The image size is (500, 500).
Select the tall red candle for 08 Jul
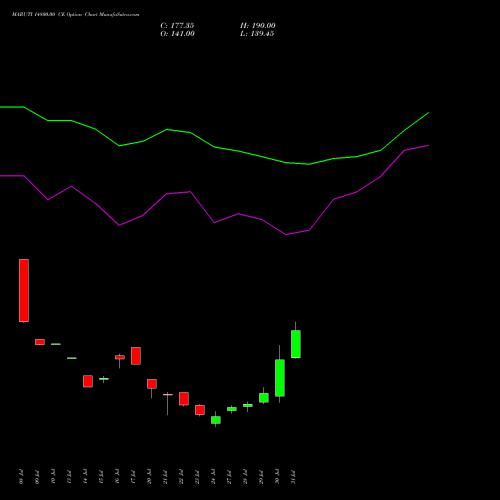(x=24, y=290)
